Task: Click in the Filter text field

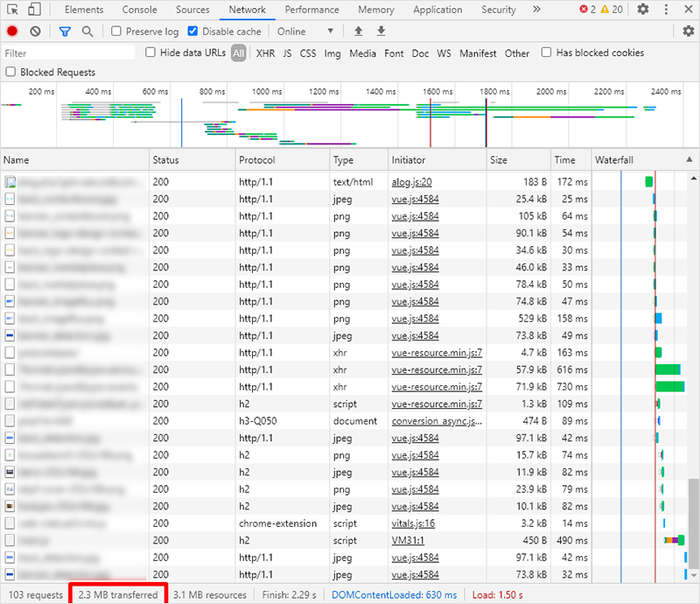Action: point(68,53)
